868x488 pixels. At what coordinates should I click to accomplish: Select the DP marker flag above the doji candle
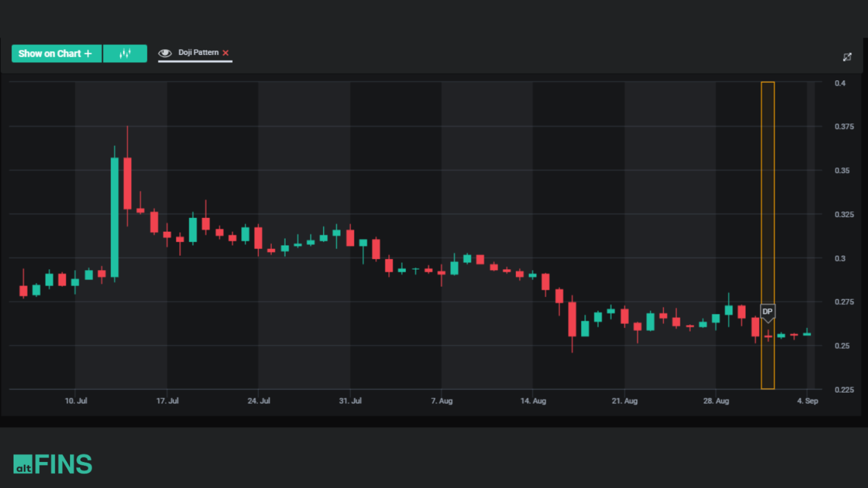click(767, 312)
